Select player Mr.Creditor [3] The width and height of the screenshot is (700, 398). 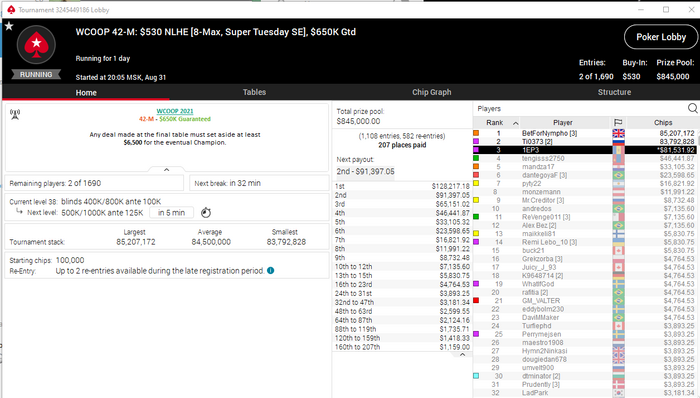click(543, 200)
